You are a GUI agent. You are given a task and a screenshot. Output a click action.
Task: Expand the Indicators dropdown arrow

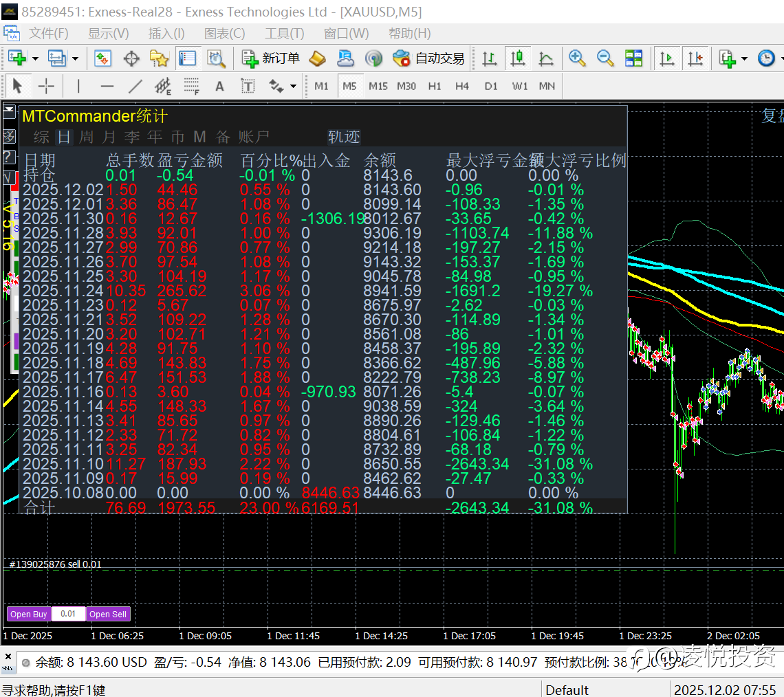coord(745,58)
